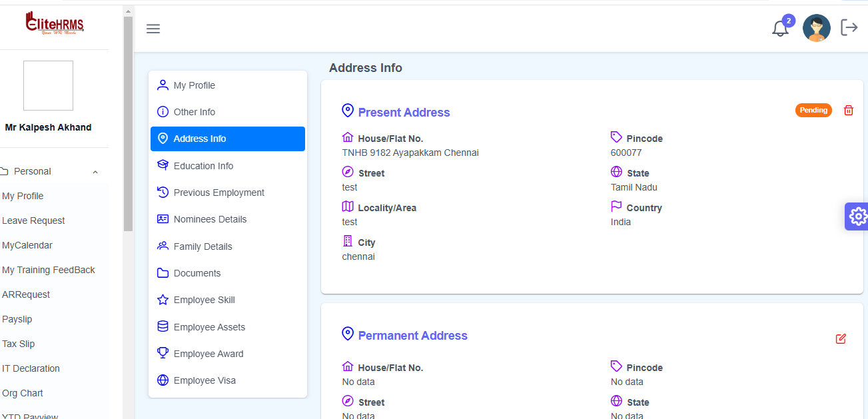Click the logout icon

(x=849, y=28)
